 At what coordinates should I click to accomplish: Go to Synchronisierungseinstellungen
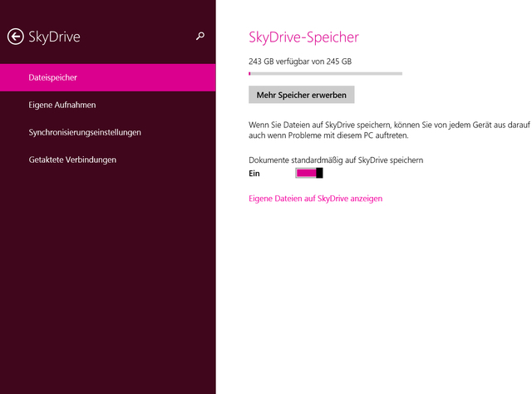[x=84, y=132]
